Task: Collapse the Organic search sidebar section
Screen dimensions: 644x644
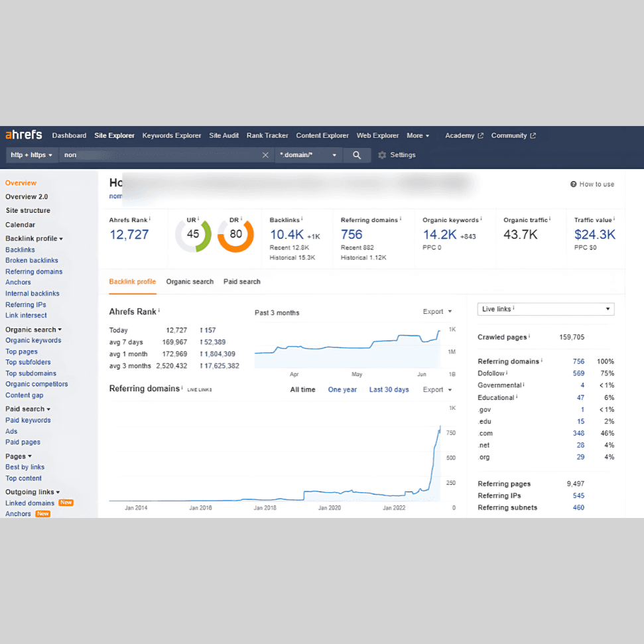Action: [x=33, y=330]
